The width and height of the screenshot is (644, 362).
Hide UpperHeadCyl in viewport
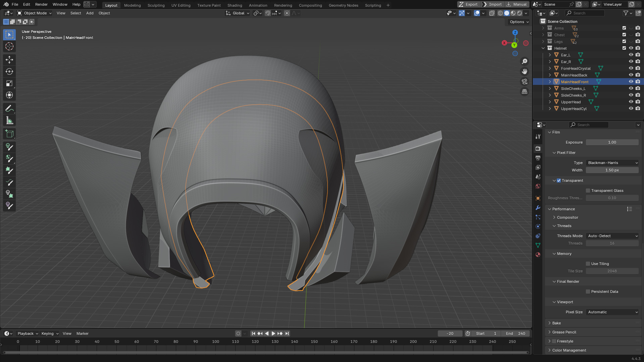(x=631, y=109)
